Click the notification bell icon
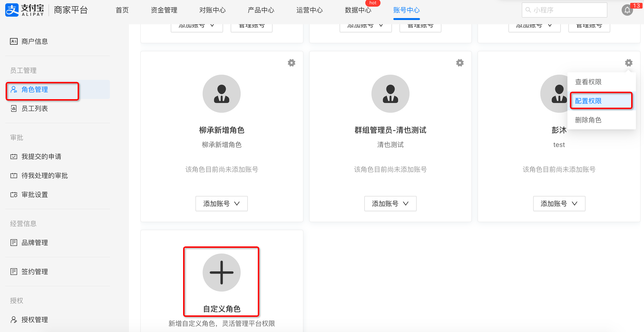 627,10
